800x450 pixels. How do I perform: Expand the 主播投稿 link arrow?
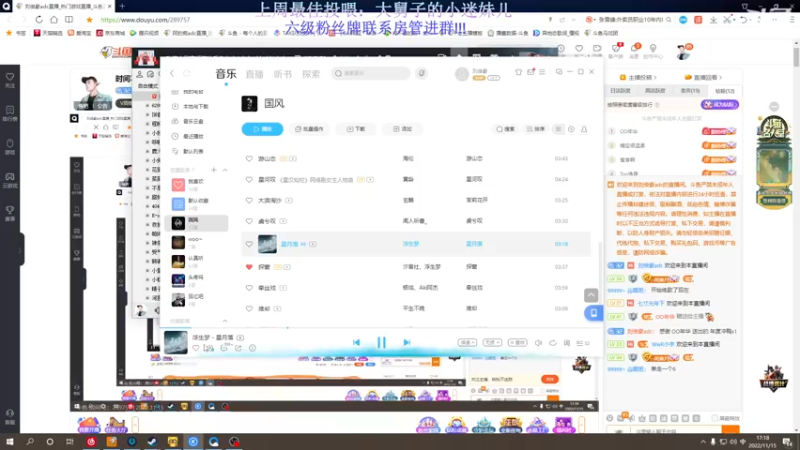tap(655, 78)
